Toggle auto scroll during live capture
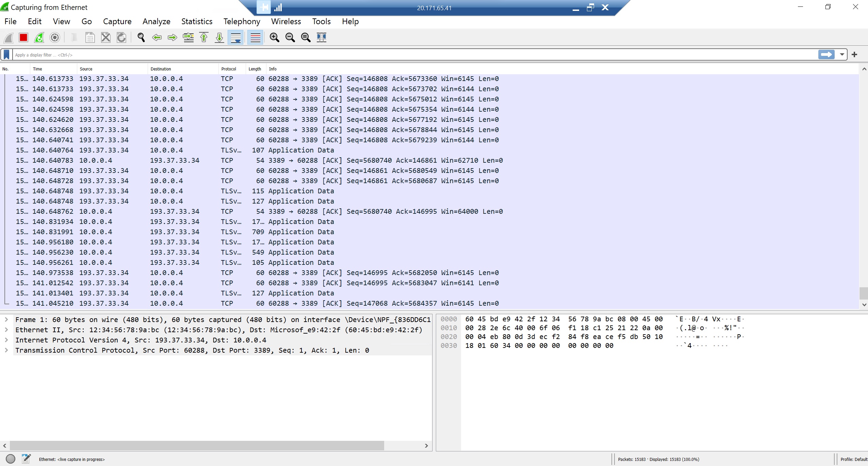The width and height of the screenshot is (868, 466). [x=235, y=37]
